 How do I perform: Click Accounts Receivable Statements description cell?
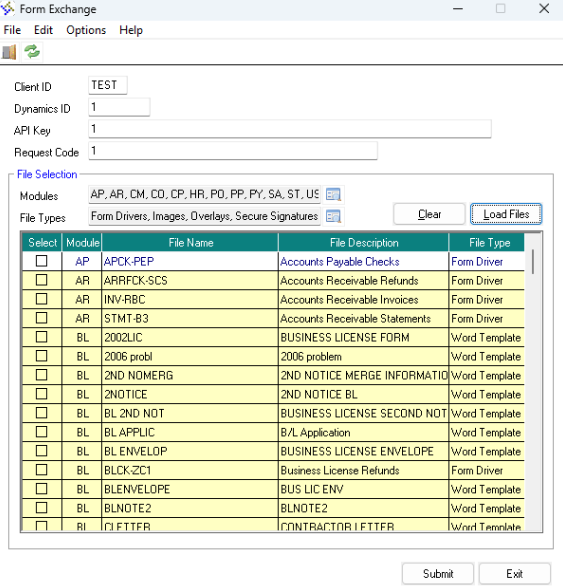click(x=364, y=318)
